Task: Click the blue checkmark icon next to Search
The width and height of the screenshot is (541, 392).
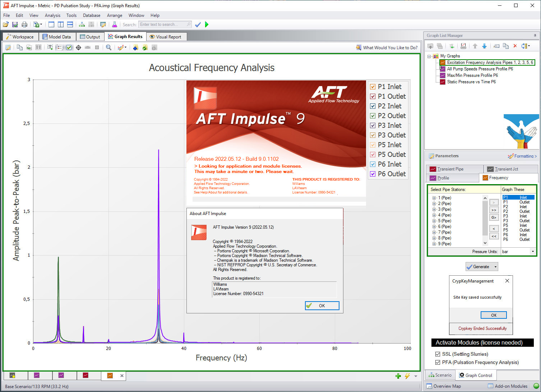Action: pos(198,24)
